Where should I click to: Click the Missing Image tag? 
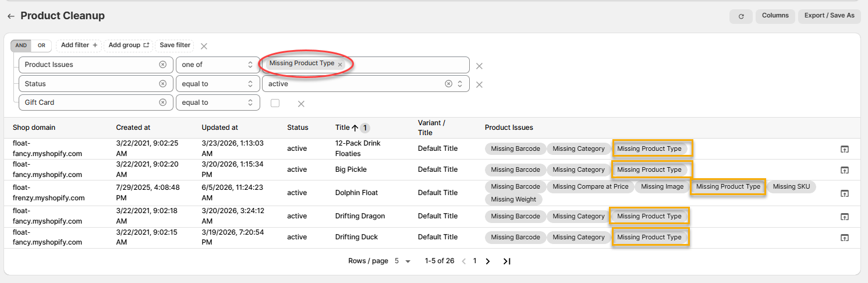pyautogui.click(x=662, y=187)
